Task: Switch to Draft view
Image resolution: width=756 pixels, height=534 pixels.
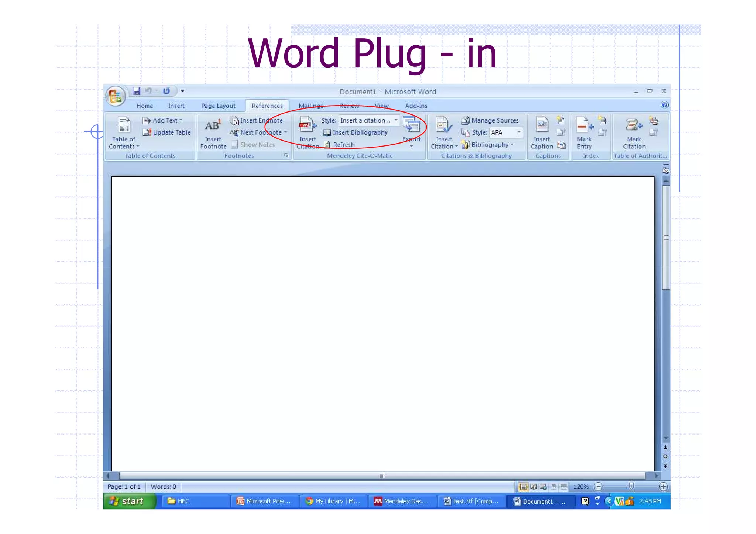Action: pyautogui.click(x=564, y=487)
